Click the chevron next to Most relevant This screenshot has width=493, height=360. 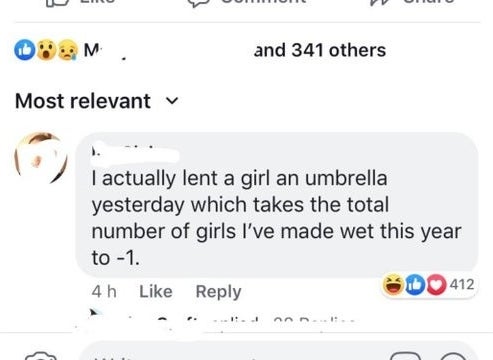[172, 100]
